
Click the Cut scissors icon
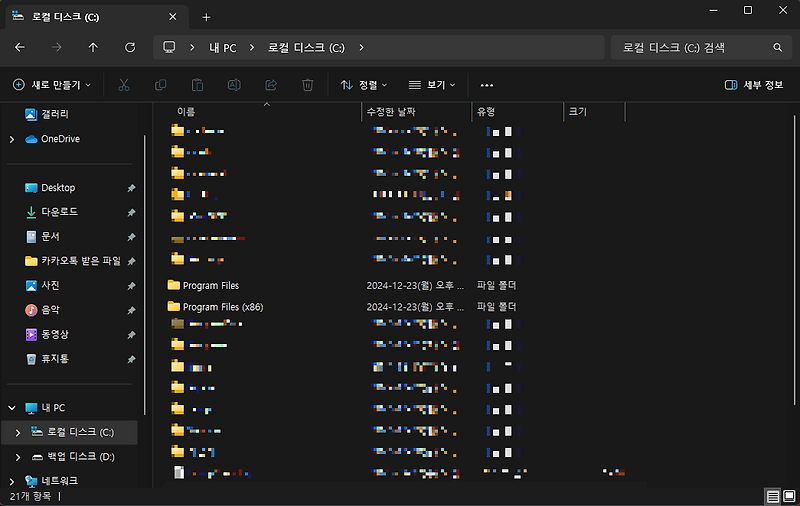click(124, 85)
